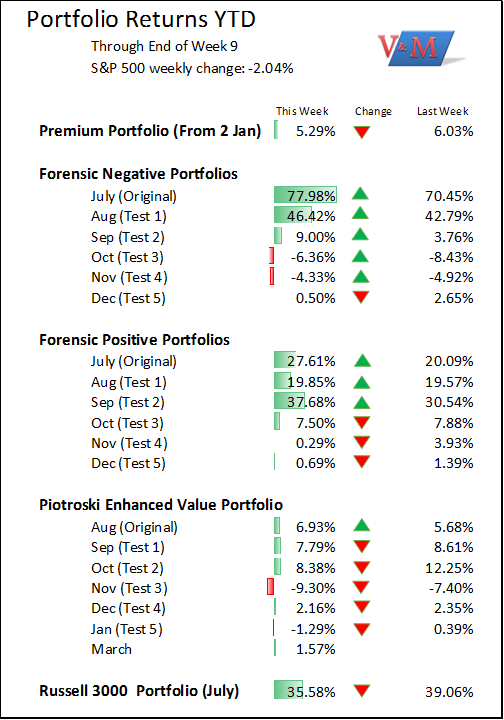Screen dimensions: 504x720
Task: Click red down arrow beside 0.50%
Action: 361,297
